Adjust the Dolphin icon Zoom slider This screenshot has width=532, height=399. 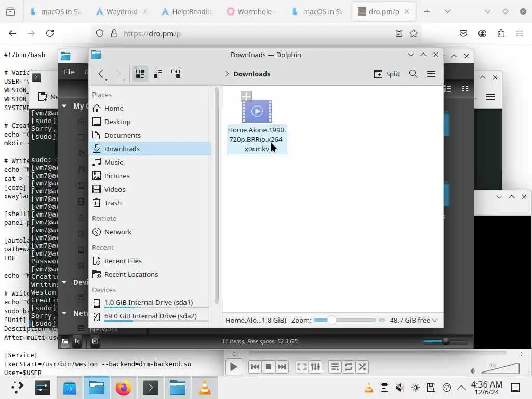[345, 320]
